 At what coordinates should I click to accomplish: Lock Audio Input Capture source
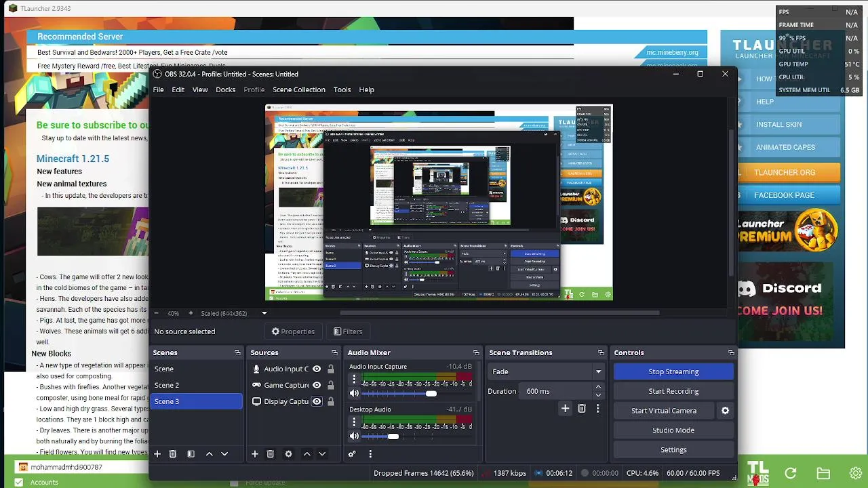330,369
